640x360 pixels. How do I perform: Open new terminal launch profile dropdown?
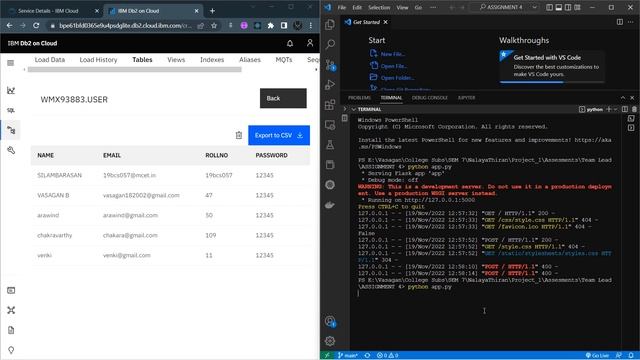click(616, 109)
